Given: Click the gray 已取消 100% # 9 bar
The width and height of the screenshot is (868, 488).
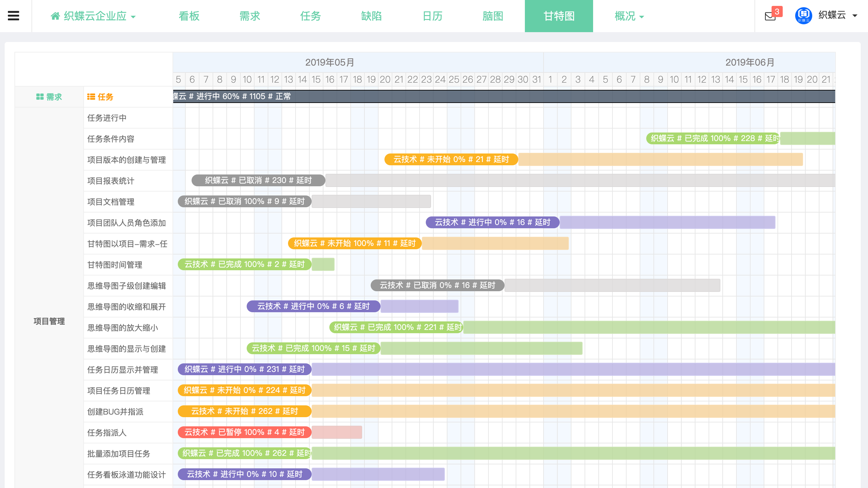Looking at the screenshot, I should [x=245, y=201].
